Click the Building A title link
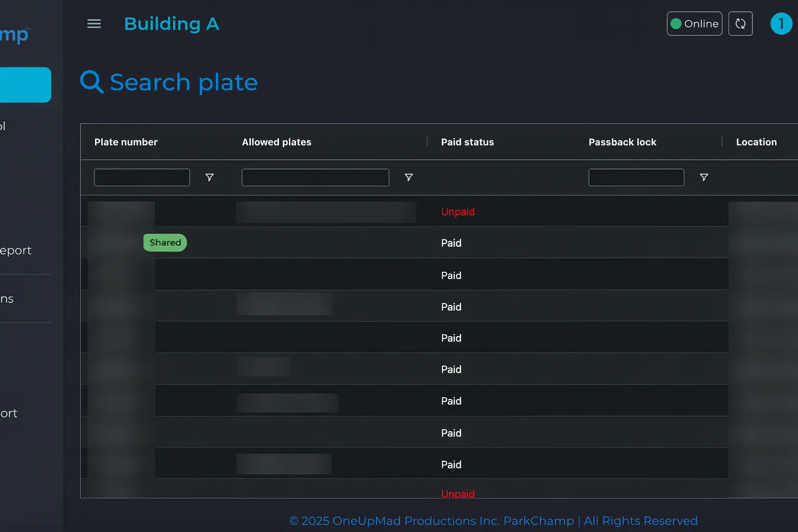 171,24
